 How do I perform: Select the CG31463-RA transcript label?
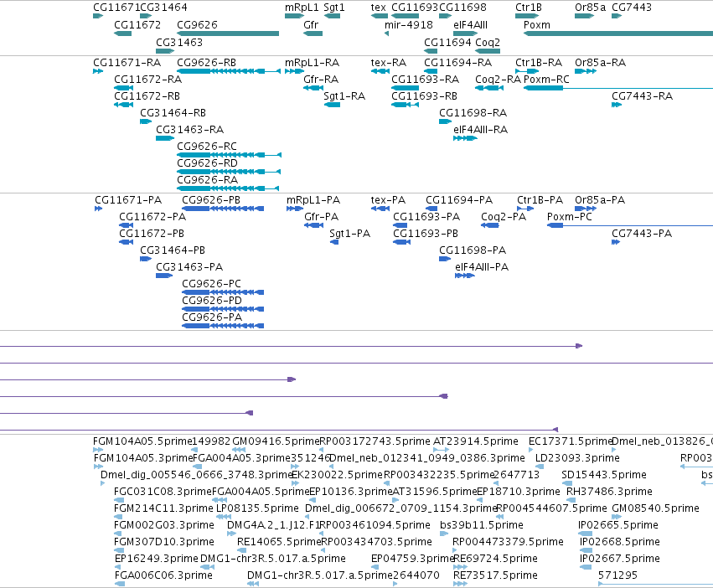click(x=189, y=130)
